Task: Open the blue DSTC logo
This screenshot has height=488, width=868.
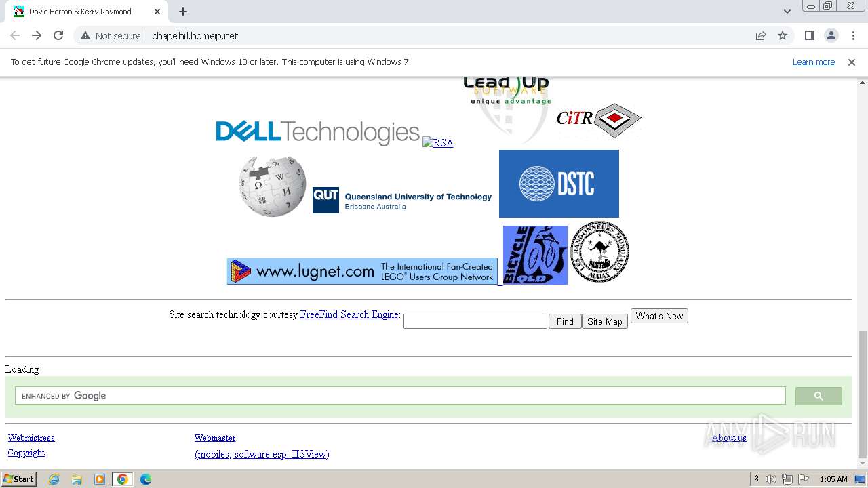Action: click(x=559, y=184)
